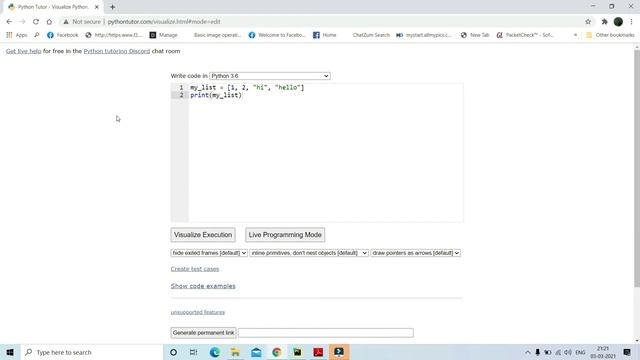Open the ChatZum Search bookmark
This screenshot has height=360, width=640.
pyautogui.click(x=371, y=35)
